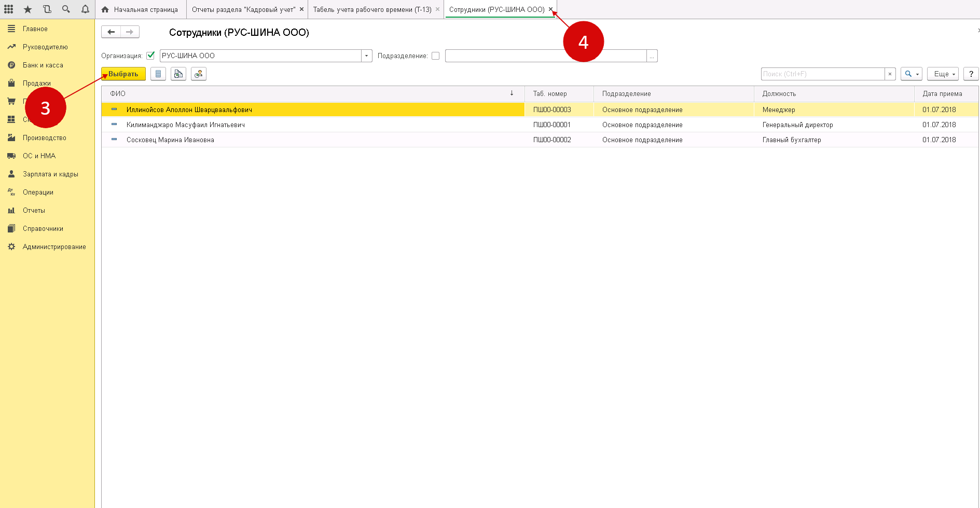This screenshot has height=508, width=980.
Task: Click the forward navigation arrow
Action: [130, 32]
